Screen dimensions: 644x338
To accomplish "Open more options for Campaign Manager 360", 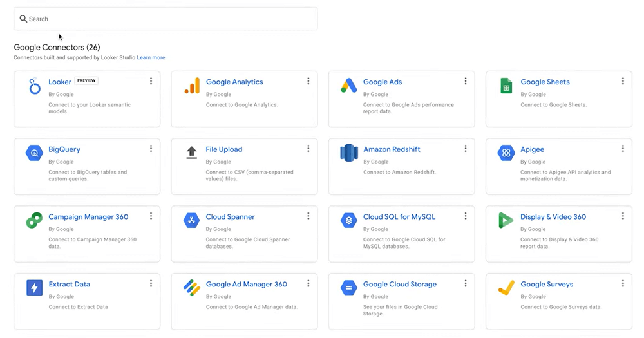I will coord(151,216).
